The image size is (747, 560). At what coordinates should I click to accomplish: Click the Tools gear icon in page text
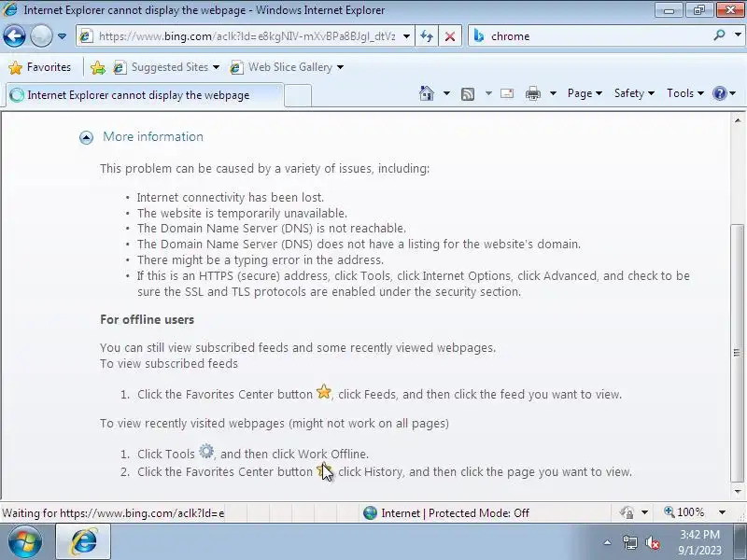[x=206, y=451]
